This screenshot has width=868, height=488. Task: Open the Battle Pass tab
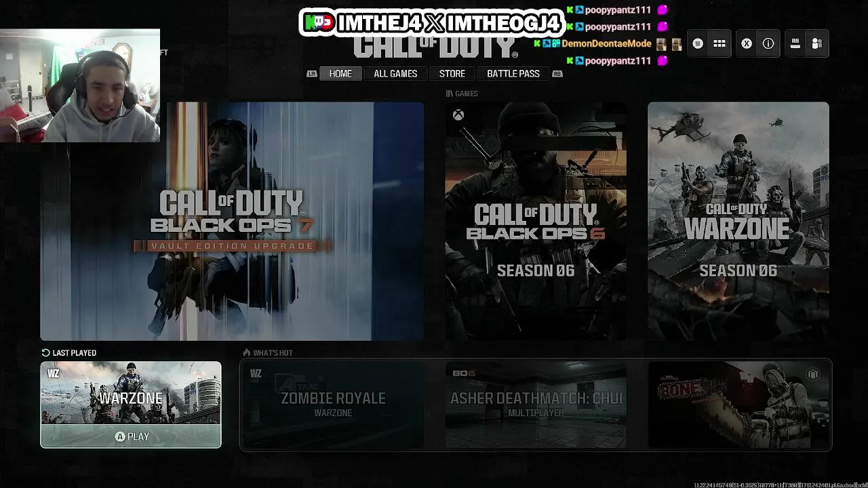coord(513,74)
